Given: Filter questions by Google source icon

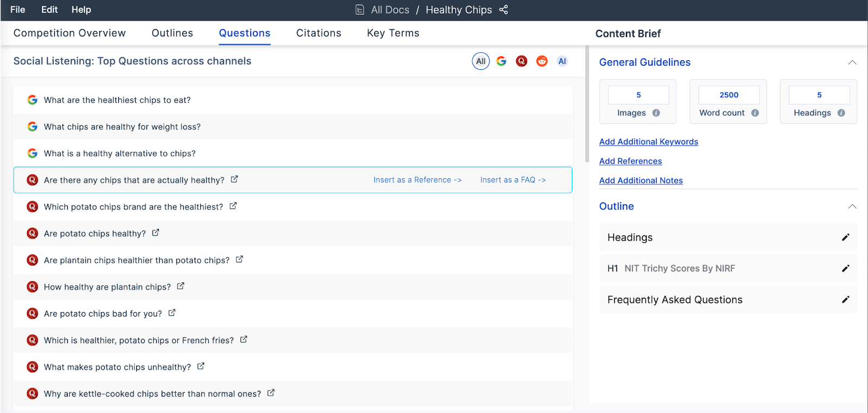Looking at the screenshot, I should [501, 61].
